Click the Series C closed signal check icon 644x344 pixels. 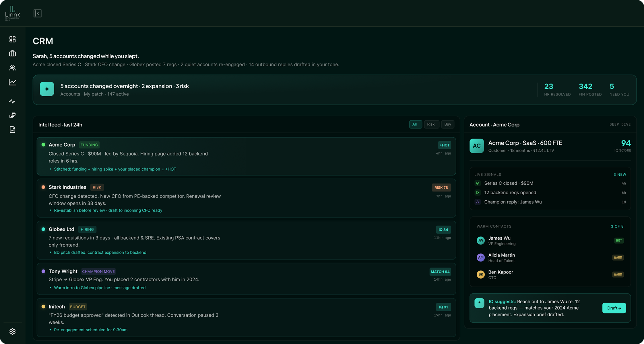pos(478,183)
